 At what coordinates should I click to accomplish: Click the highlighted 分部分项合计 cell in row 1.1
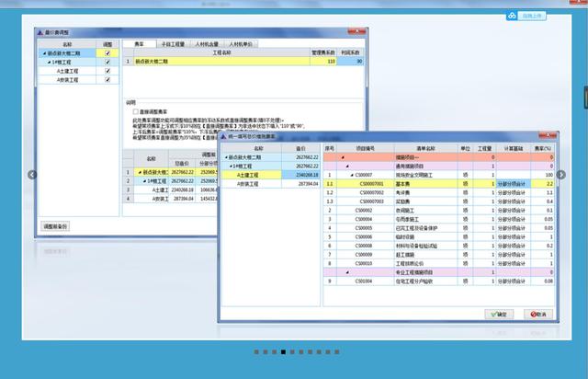point(514,184)
